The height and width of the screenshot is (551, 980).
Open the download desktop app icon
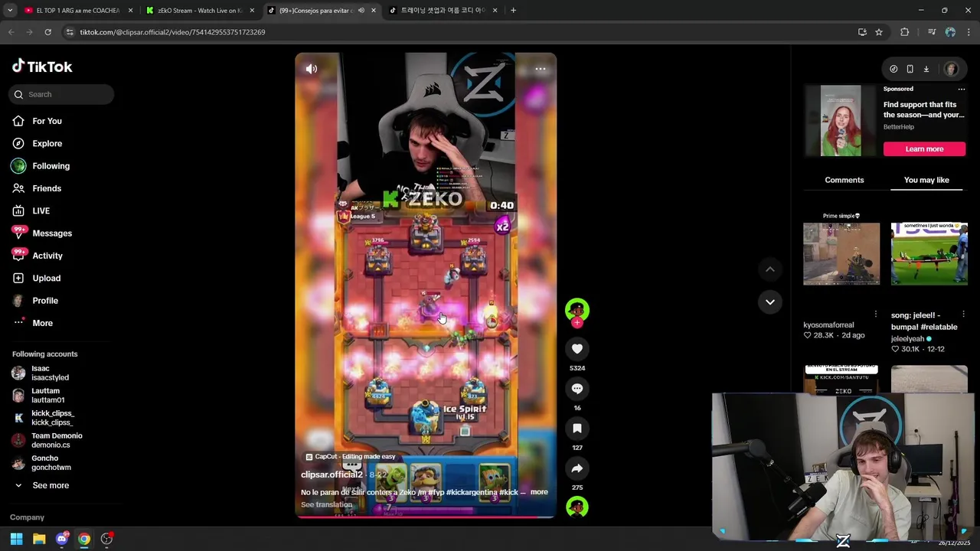[x=926, y=69]
